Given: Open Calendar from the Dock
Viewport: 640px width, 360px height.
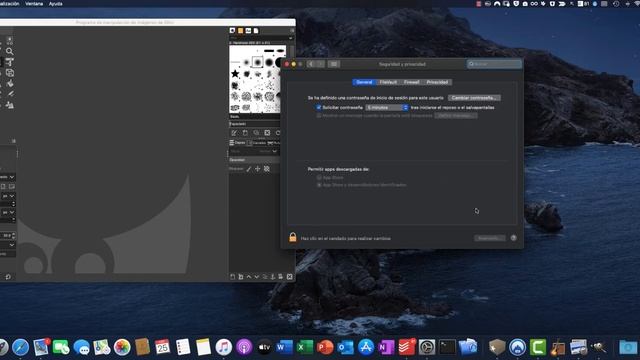Looking at the screenshot, I should (162, 347).
